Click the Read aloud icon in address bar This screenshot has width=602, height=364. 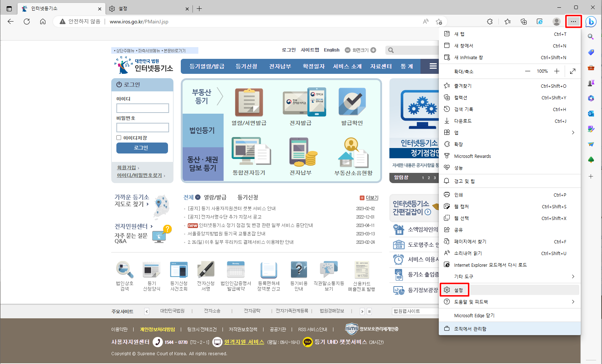click(426, 22)
